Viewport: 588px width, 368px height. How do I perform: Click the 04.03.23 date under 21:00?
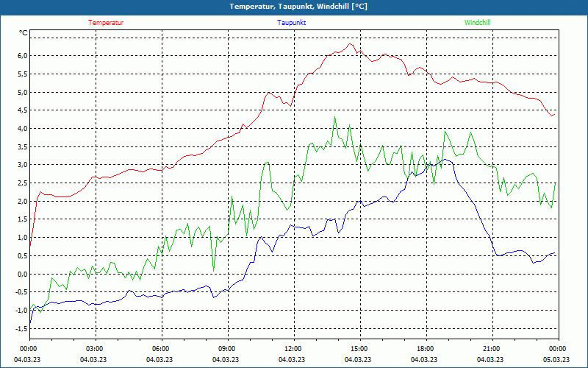pos(490,360)
